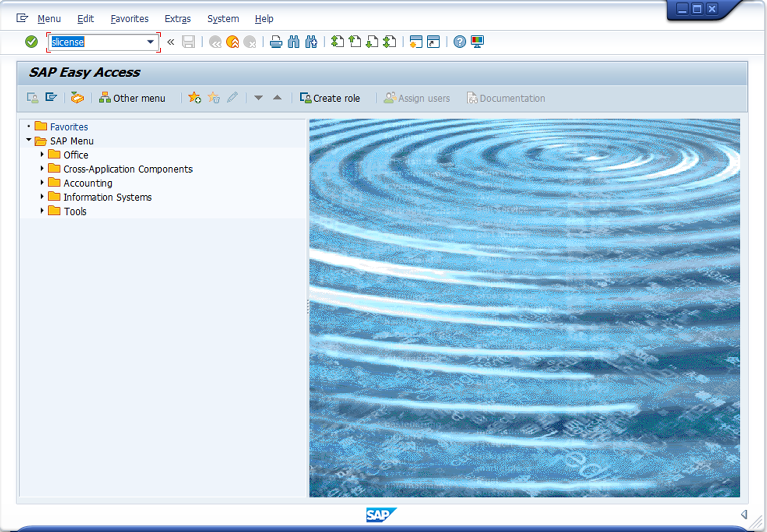
Task: Open the command field history dropdown
Action: click(150, 42)
